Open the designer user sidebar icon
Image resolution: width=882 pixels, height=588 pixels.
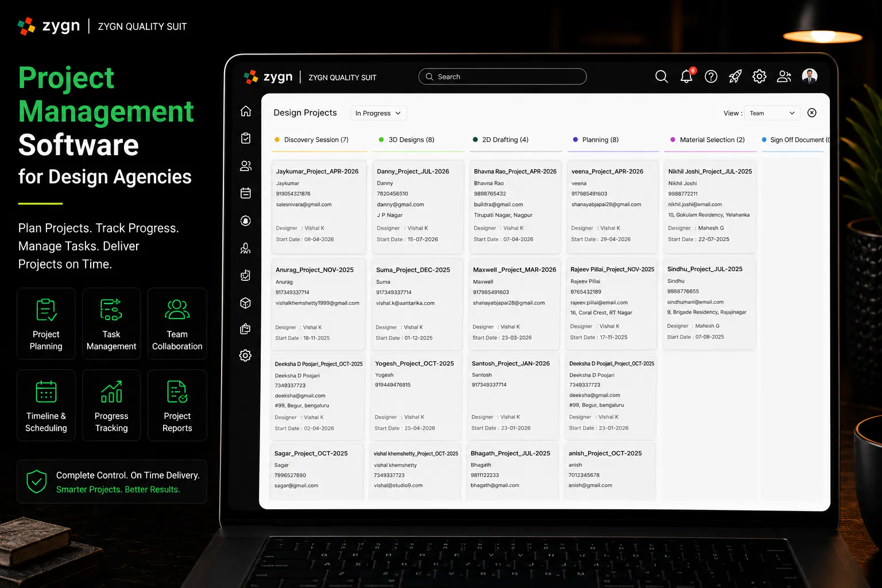click(246, 248)
